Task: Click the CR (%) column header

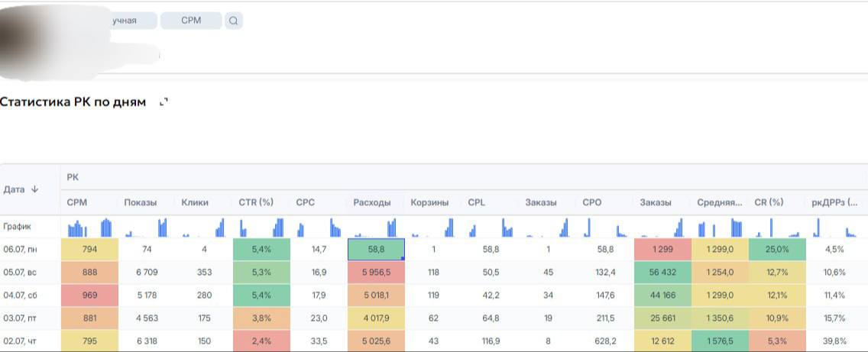Action: (x=769, y=202)
